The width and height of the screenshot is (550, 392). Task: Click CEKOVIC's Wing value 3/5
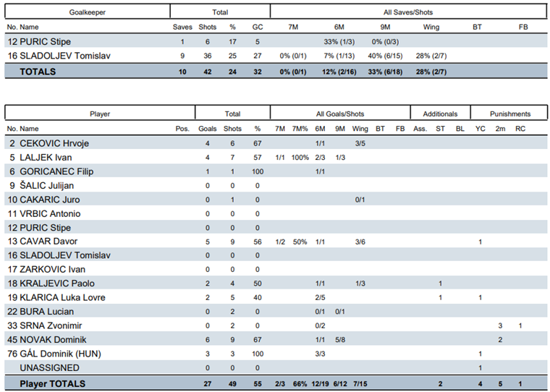[360, 143]
